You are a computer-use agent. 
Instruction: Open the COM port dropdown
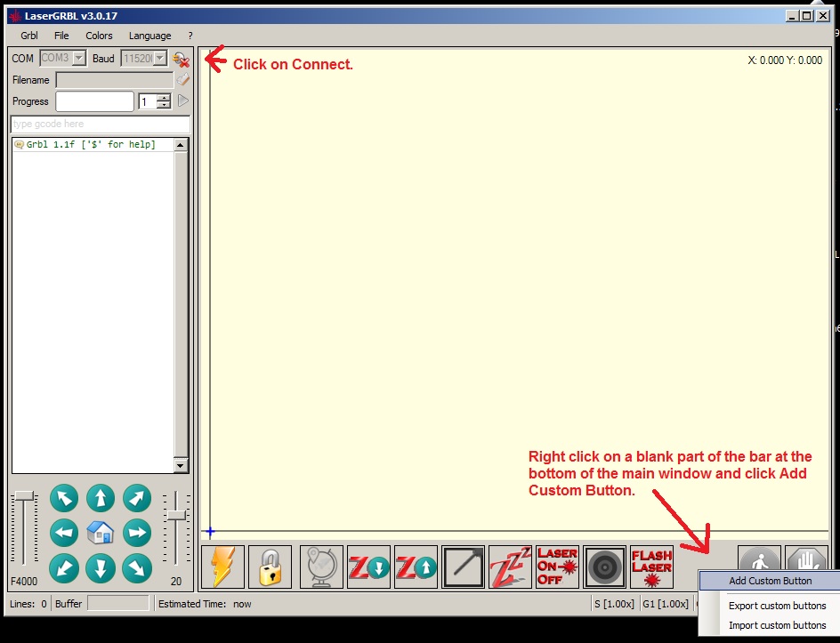(78, 58)
